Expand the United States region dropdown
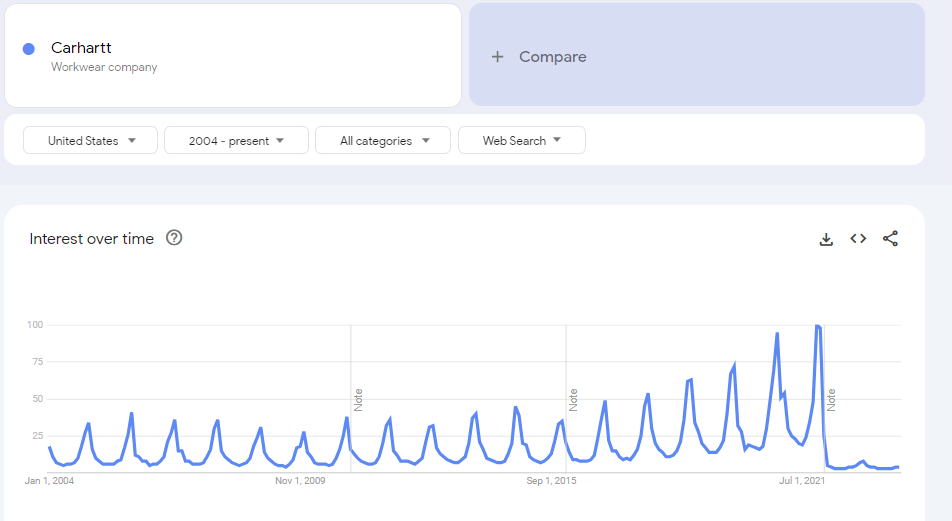952x521 pixels. pos(90,141)
